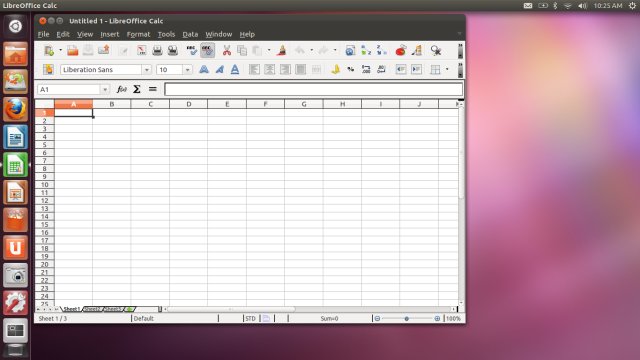Expand the Liberation Sans font name list
Image resolution: width=640 pixels, height=360 pixels.
pos(147,70)
